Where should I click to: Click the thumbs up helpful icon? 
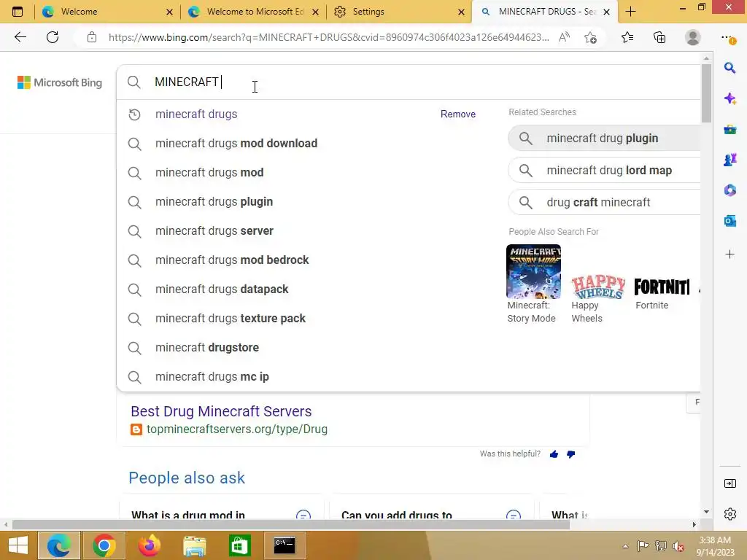pyautogui.click(x=554, y=454)
